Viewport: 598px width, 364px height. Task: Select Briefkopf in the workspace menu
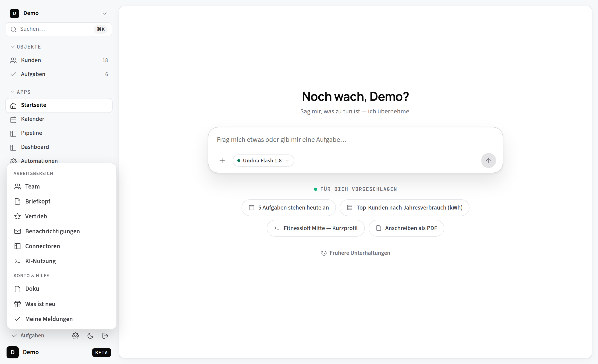[62, 201]
